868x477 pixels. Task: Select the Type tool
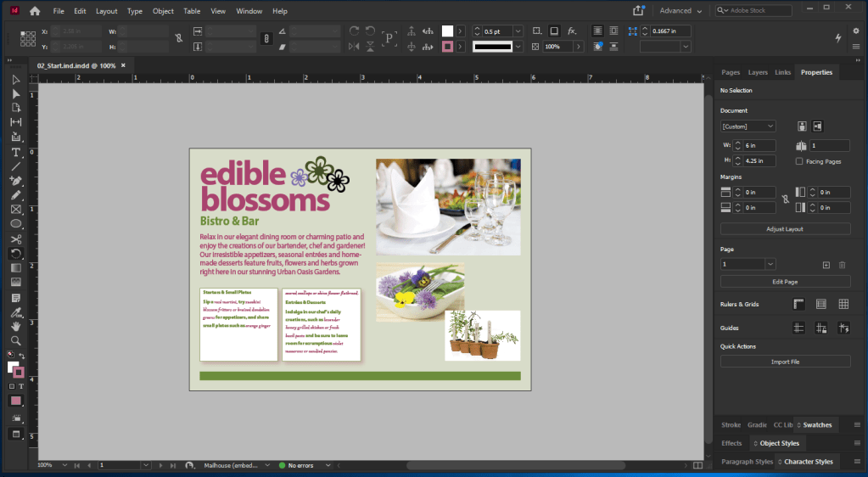point(15,152)
